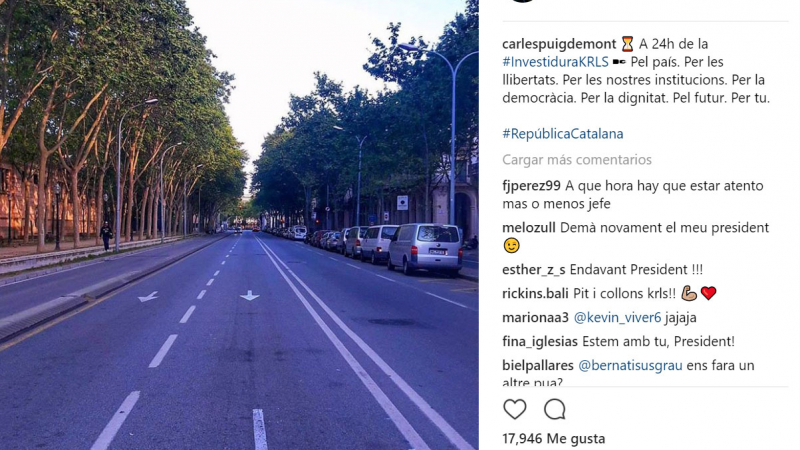Screen dimensions: 800x450
Task: Like the post with the heart icon
Action: click(514, 409)
